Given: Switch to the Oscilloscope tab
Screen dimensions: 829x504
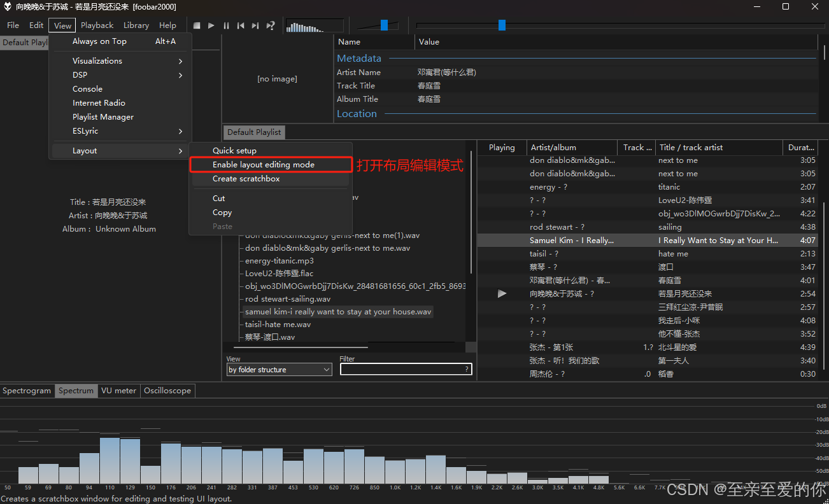Looking at the screenshot, I should click(x=167, y=390).
